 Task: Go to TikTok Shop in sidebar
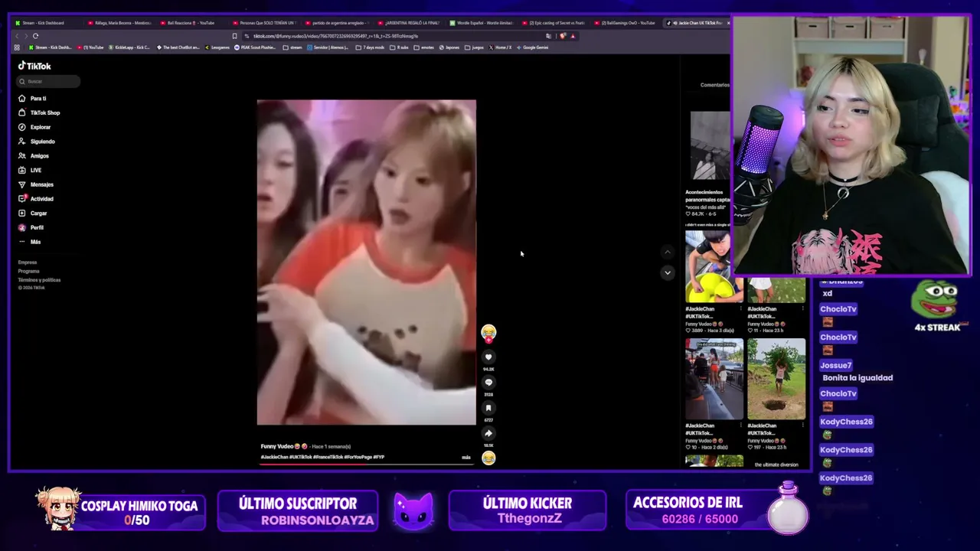pyautogui.click(x=40, y=112)
